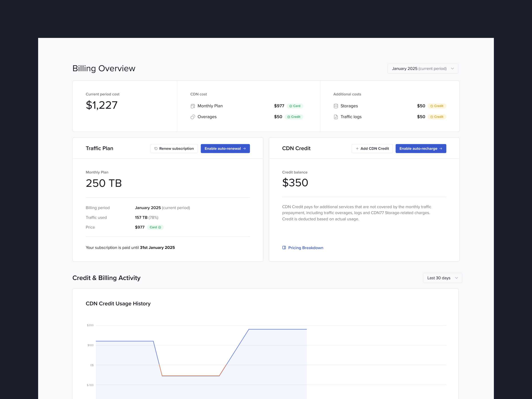Viewport: 532px width, 399px height.
Task: Click the refresh icon on Renew subscription
Action: click(156, 148)
